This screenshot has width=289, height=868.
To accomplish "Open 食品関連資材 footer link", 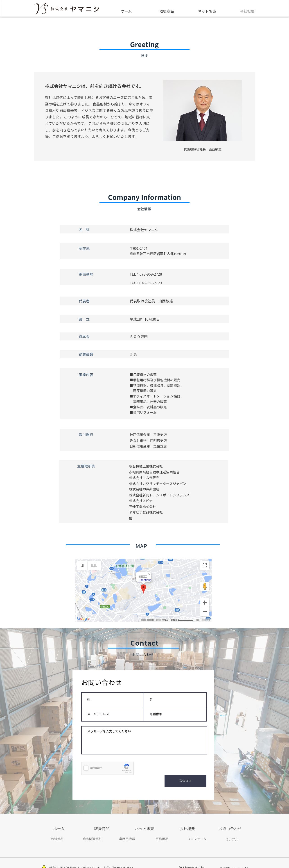I will [92, 839].
